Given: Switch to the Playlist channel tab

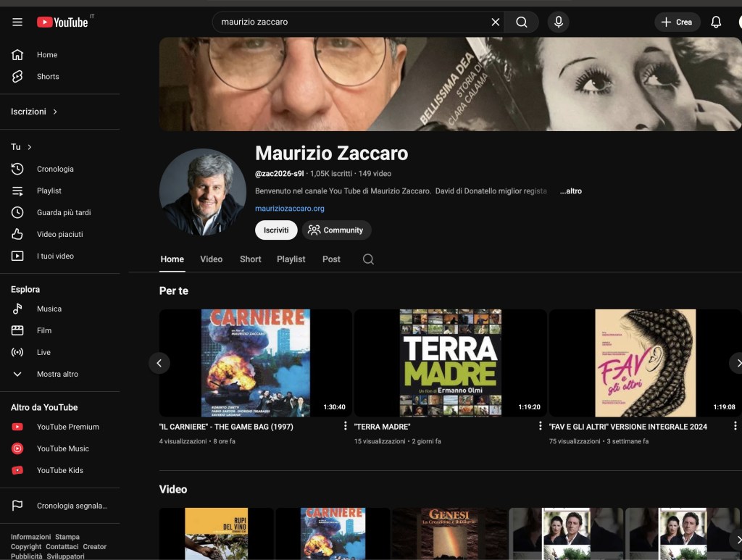Looking at the screenshot, I should [291, 259].
